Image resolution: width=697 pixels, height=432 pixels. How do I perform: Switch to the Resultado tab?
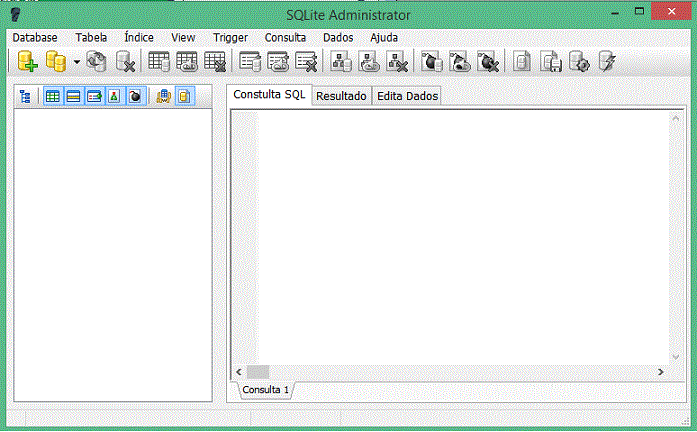pos(341,96)
